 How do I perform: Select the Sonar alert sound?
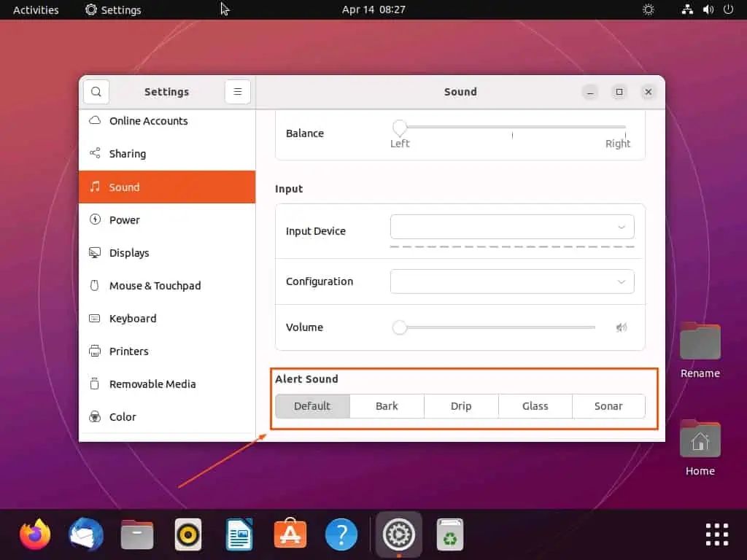tap(609, 406)
